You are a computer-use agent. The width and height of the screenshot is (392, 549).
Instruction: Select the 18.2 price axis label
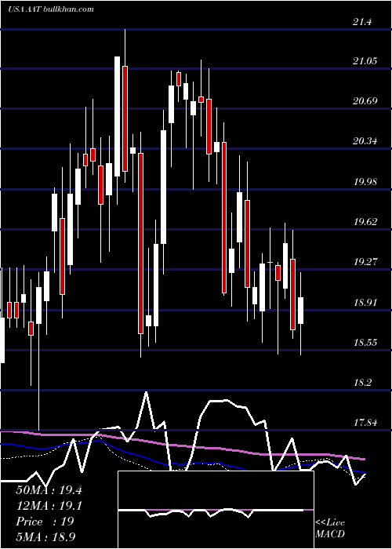[x=362, y=383]
